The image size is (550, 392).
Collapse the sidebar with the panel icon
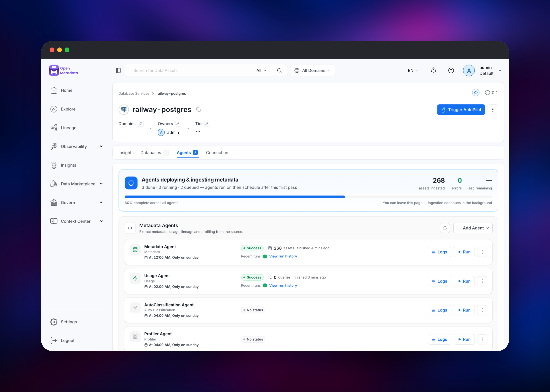point(118,70)
